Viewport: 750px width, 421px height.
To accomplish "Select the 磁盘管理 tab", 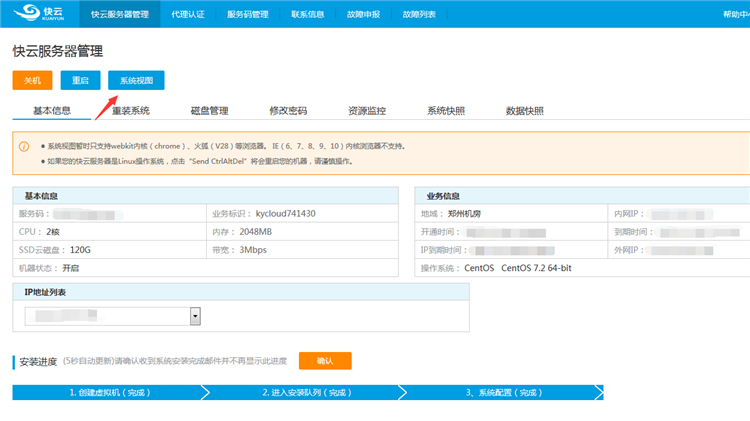I will [209, 111].
